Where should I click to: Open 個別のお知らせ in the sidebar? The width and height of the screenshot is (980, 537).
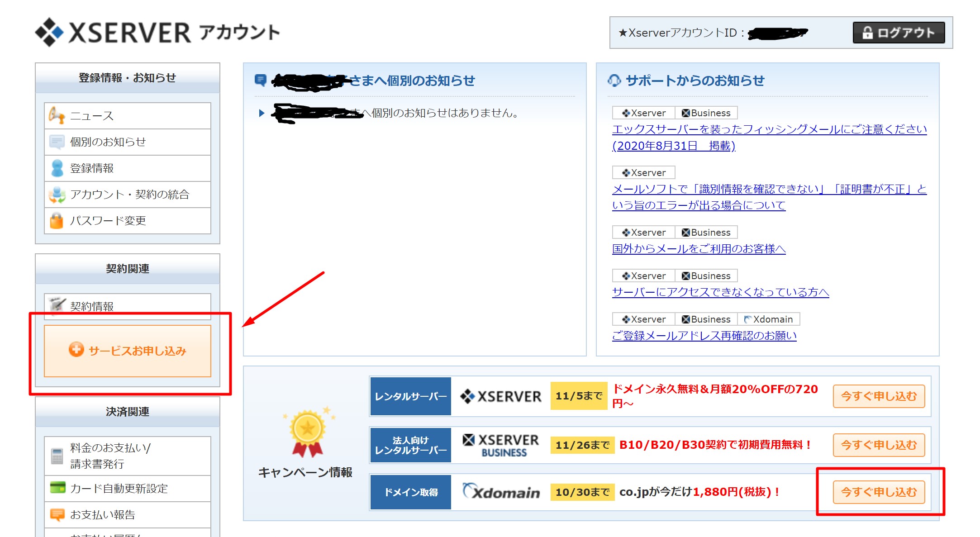click(x=128, y=142)
